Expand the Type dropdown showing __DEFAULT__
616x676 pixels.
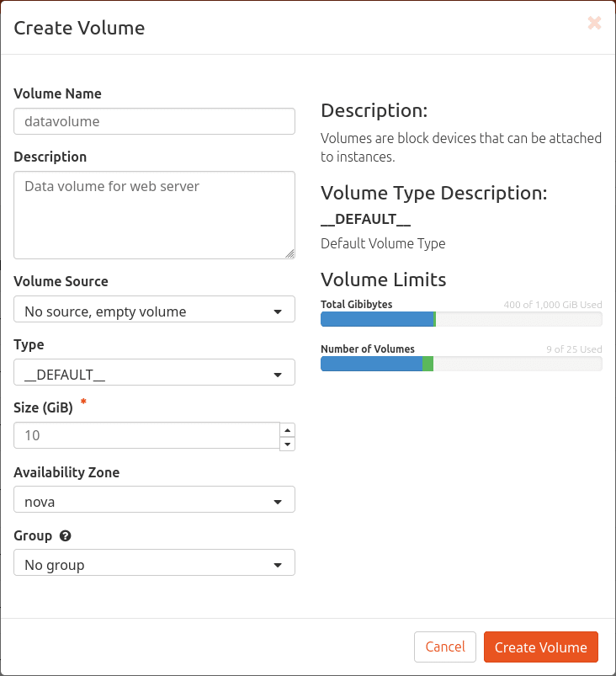tap(154, 374)
